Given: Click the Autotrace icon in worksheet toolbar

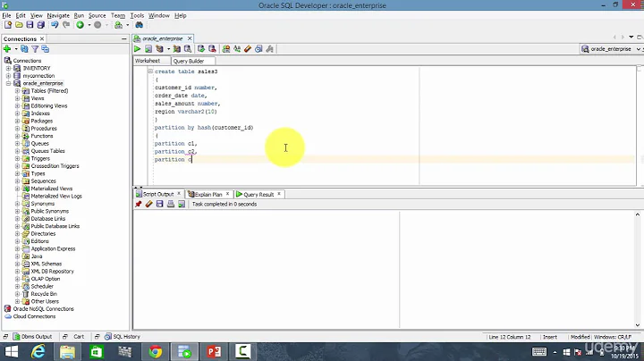Looking at the screenshot, I should [176, 49].
